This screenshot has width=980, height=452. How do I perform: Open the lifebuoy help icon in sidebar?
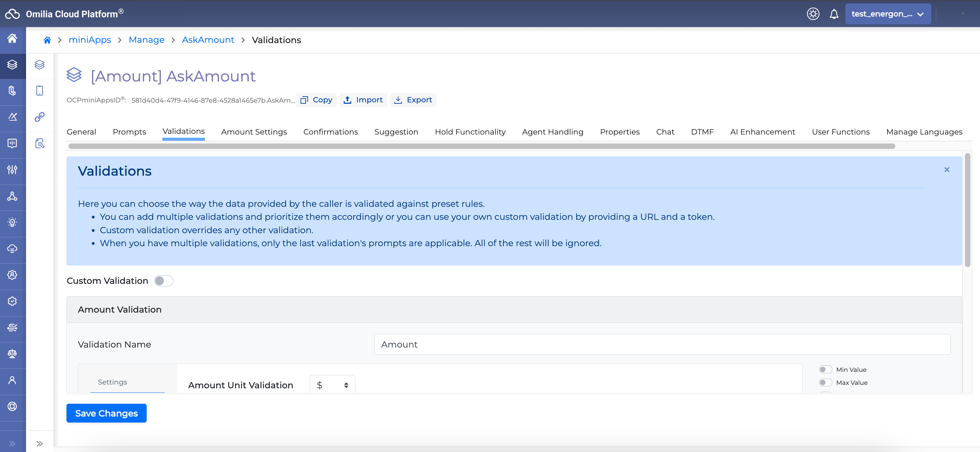click(x=13, y=406)
